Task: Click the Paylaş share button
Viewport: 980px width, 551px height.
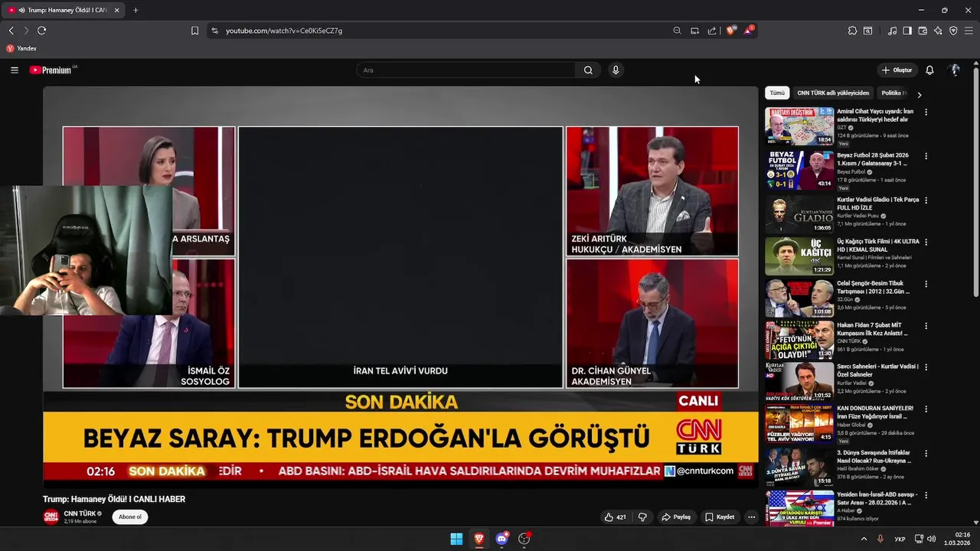Action: pyautogui.click(x=676, y=517)
